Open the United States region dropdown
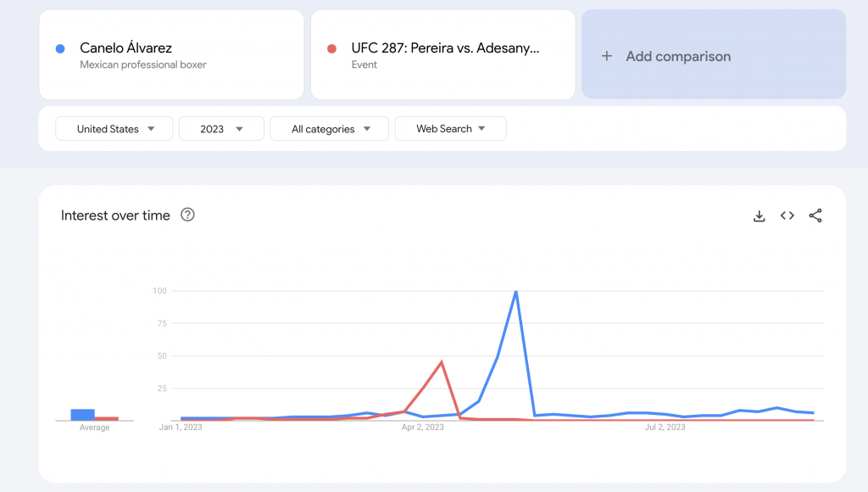 (x=114, y=129)
